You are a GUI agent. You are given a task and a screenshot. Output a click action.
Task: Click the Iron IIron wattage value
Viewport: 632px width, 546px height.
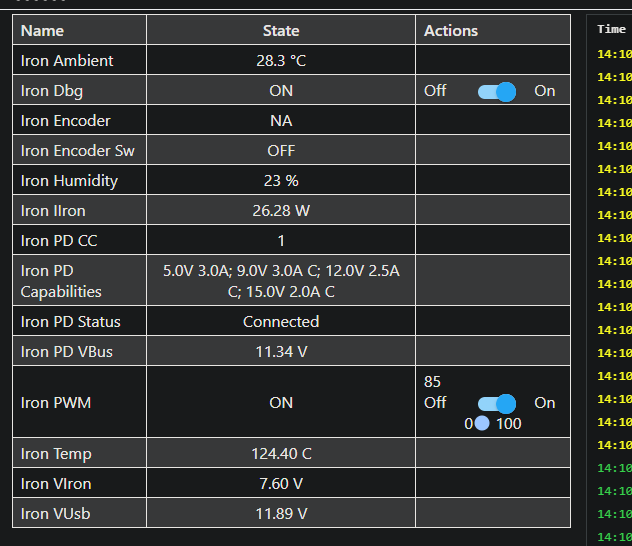[x=281, y=211]
